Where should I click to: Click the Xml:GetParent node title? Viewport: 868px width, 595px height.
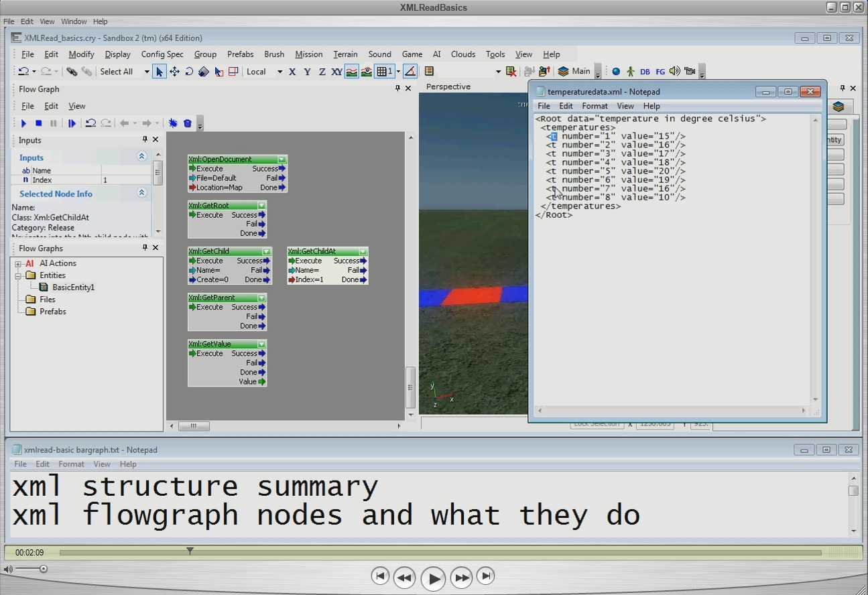pyautogui.click(x=212, y=297)
